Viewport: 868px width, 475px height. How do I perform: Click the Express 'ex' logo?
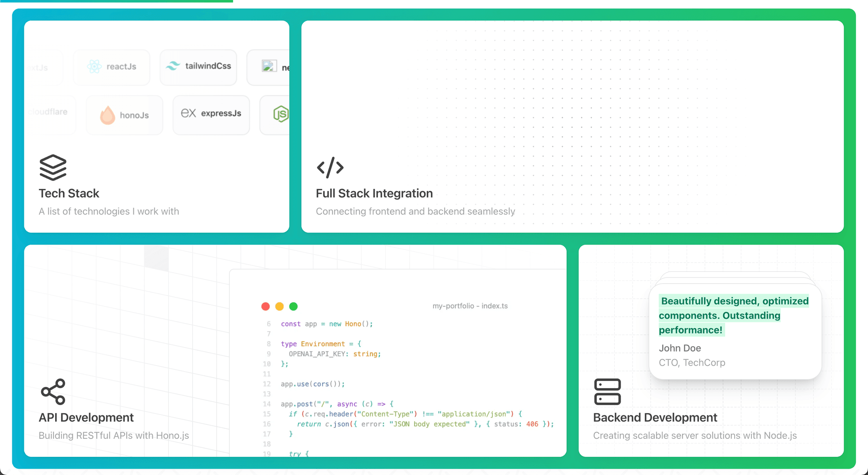pyautogui.click(x=188, y=113)
